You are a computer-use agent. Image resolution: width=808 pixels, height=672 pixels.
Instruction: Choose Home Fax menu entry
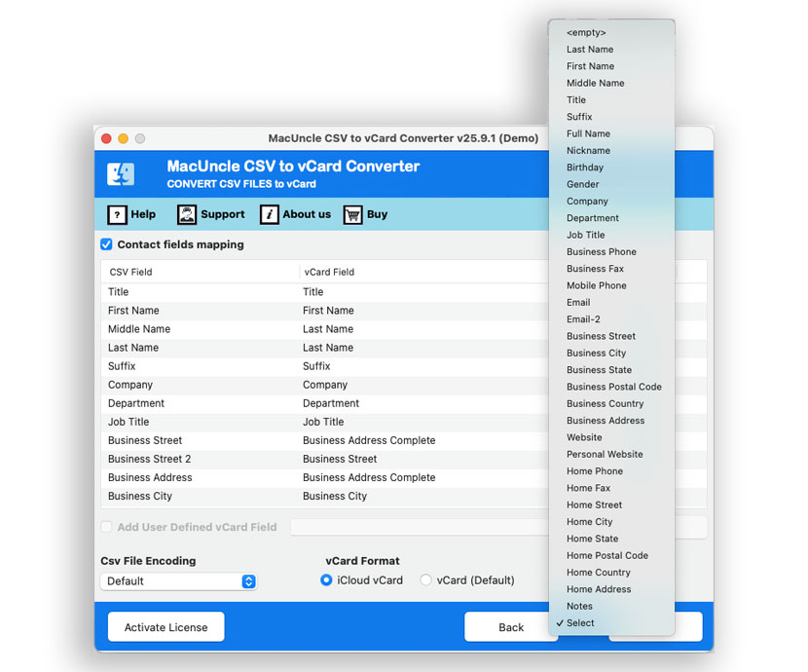[611, 488]
